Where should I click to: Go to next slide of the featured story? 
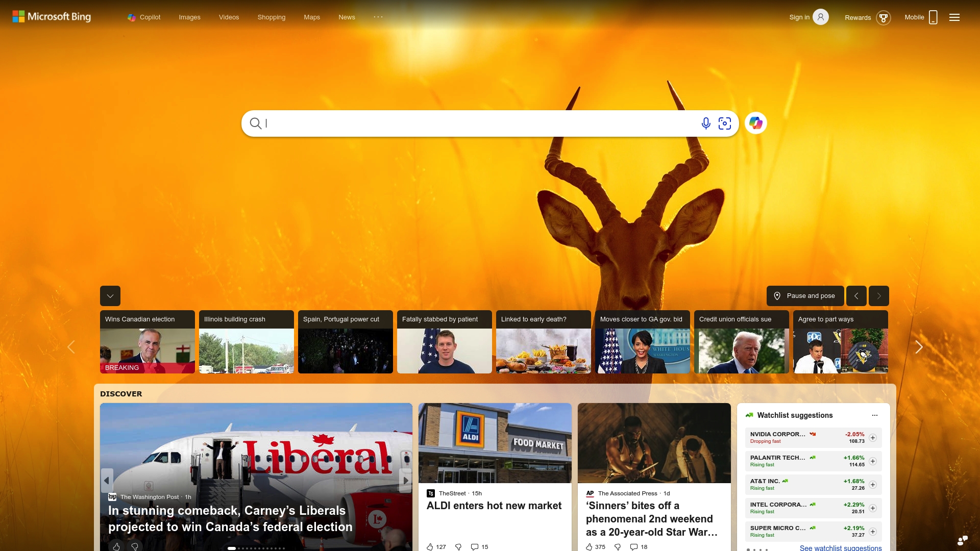(405, 481)
